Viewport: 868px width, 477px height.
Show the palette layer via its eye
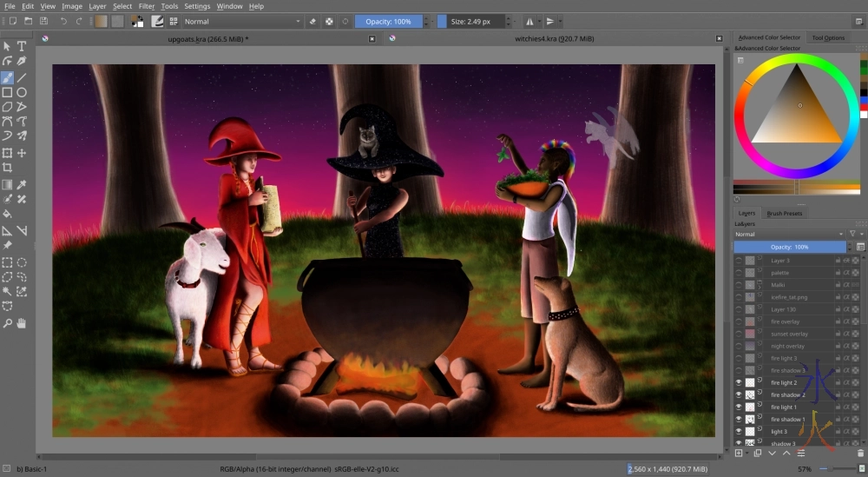[x=740, y=273]
